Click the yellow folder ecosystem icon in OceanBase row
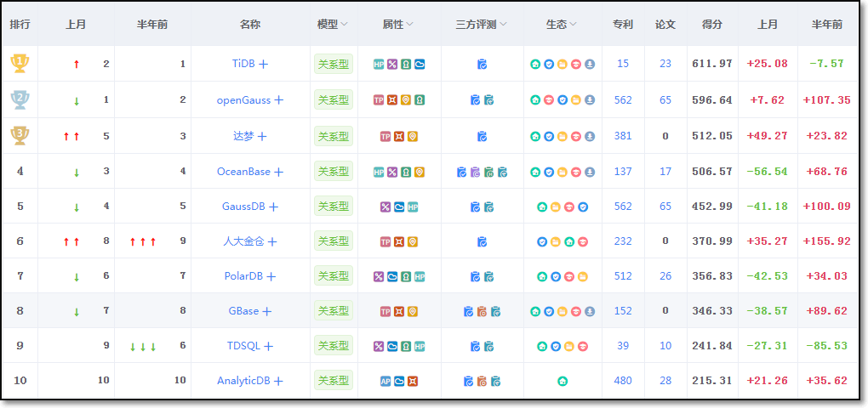Screen dimensions: 868x408 pos(562,172)
